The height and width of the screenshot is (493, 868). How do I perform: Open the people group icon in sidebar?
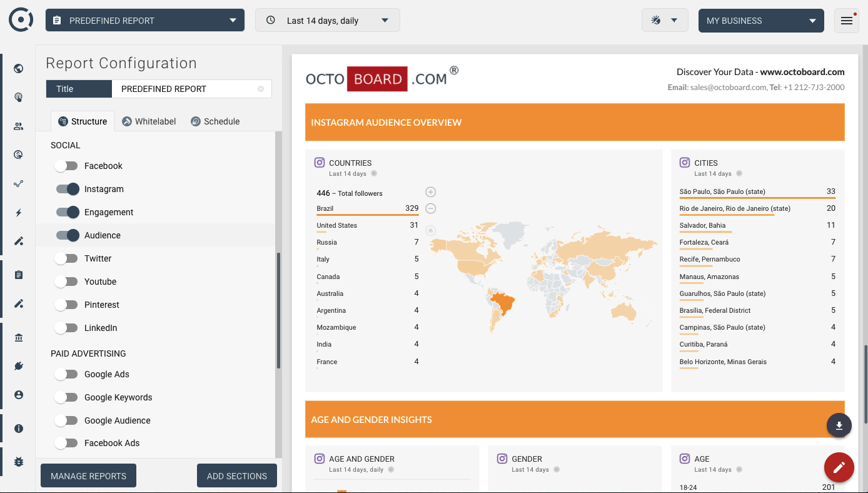click(19, 126)
